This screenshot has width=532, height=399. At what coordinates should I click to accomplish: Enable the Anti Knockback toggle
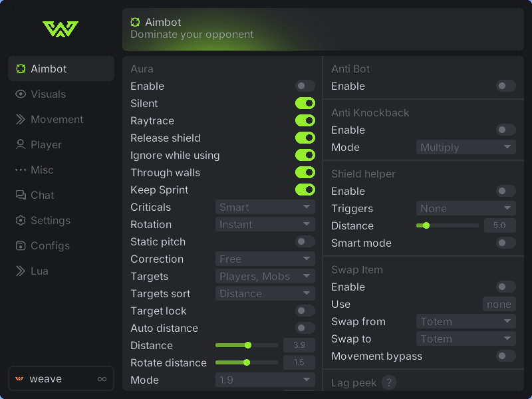[506, 130]
